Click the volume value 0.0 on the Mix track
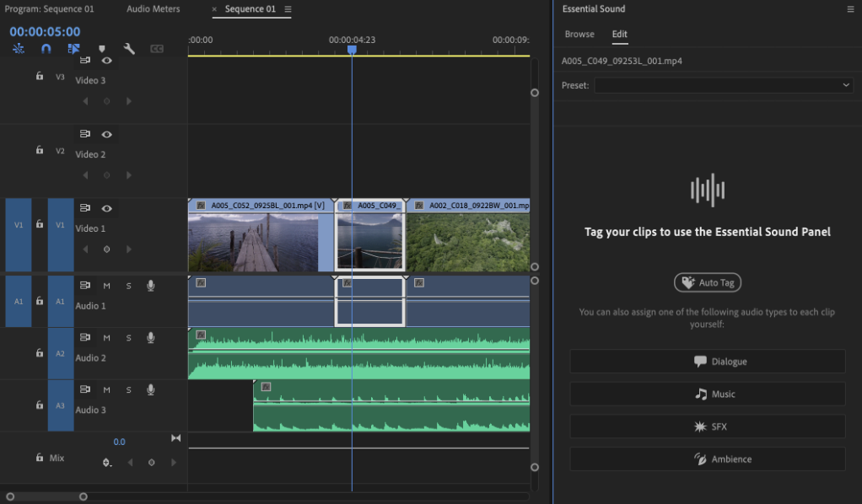Screen dimensions: 862x504 119,442
